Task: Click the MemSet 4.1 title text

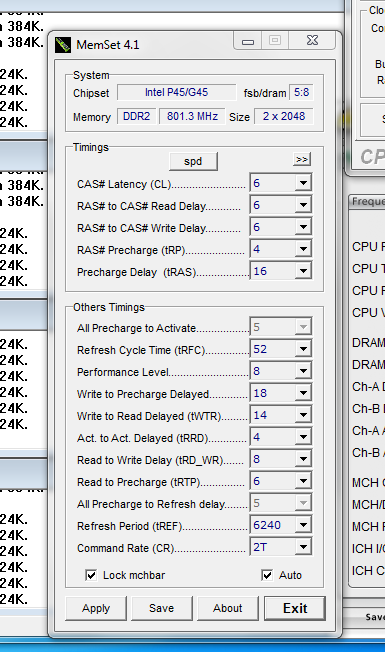Action: point(108,45)
